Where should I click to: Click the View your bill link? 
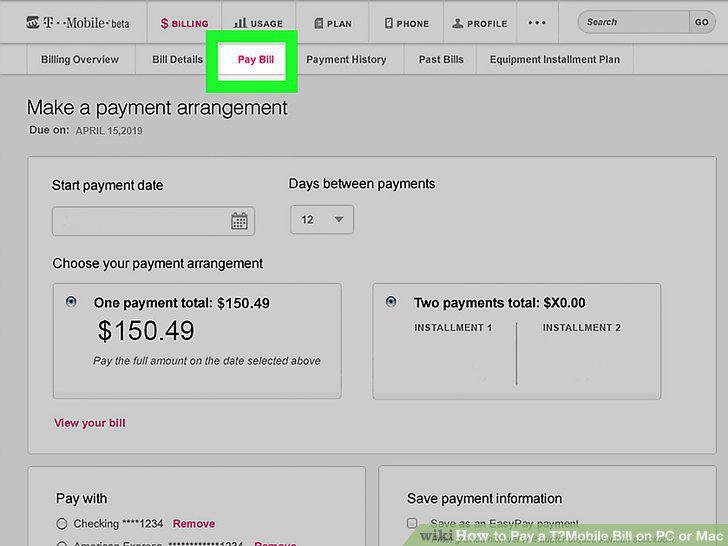click(90, 423)
